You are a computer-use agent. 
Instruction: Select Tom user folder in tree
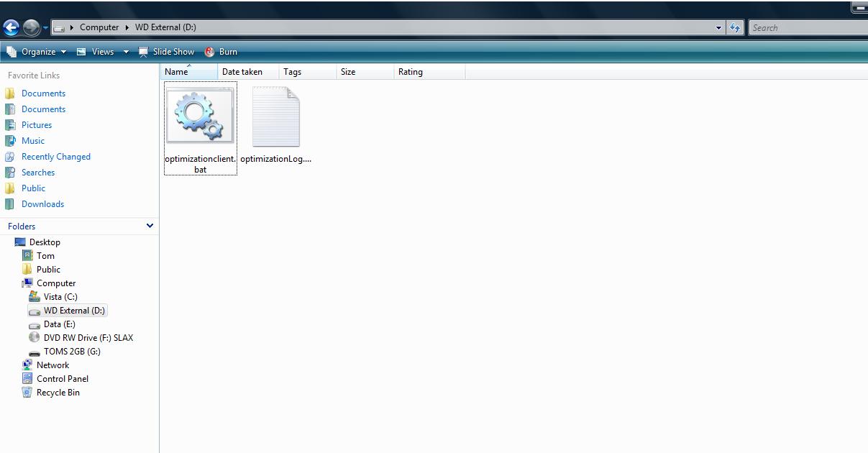45,256
